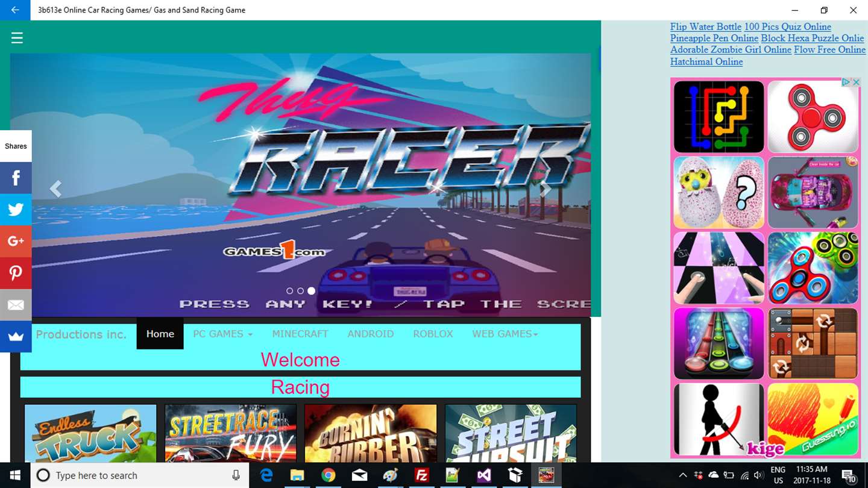Open the guitar rhythm game ad tile
Viewport: 868px width, 488px height.
click(719, 343)
